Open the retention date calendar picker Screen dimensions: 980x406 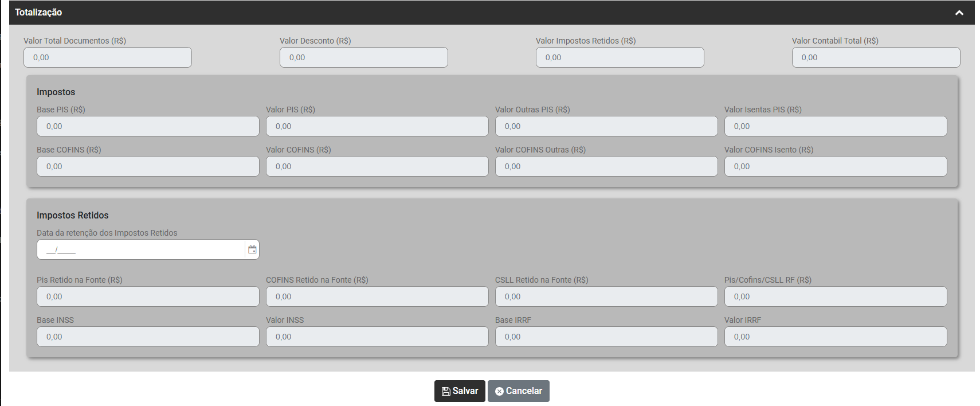click(x=252, y=249)
